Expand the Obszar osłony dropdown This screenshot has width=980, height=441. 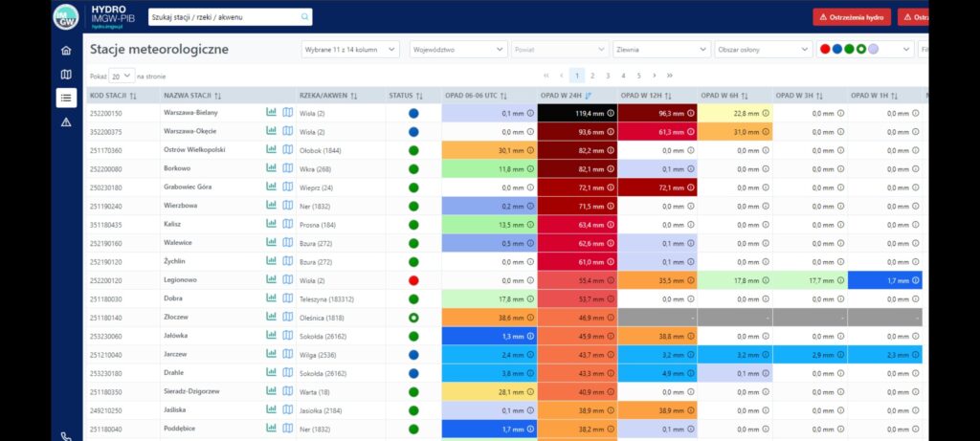tap(764, 50)
